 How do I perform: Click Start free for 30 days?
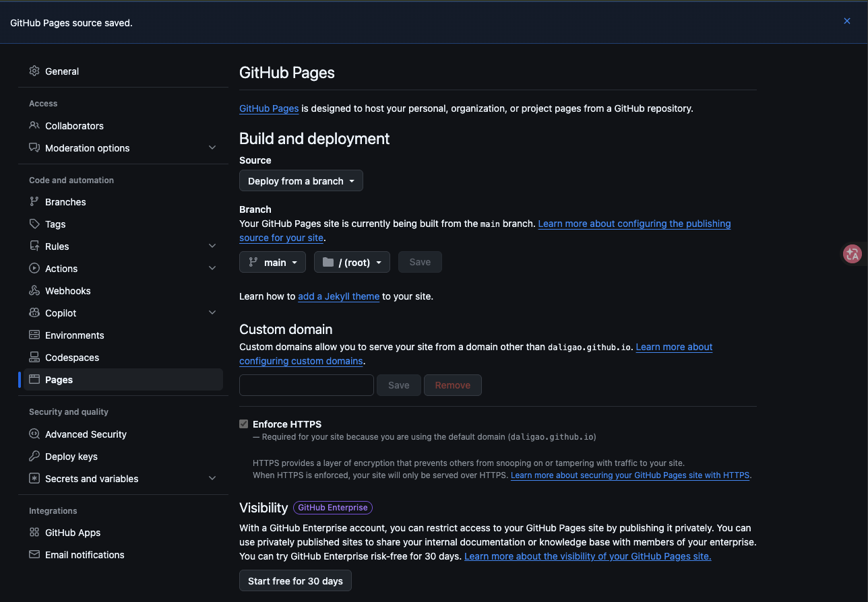pyautogui.click(x=295, y=580)
